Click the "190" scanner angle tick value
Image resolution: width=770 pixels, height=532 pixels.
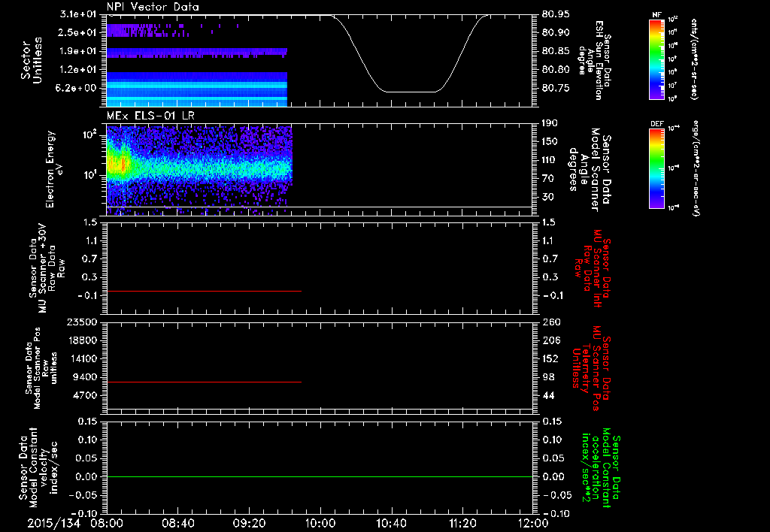(x=550, y=123)
